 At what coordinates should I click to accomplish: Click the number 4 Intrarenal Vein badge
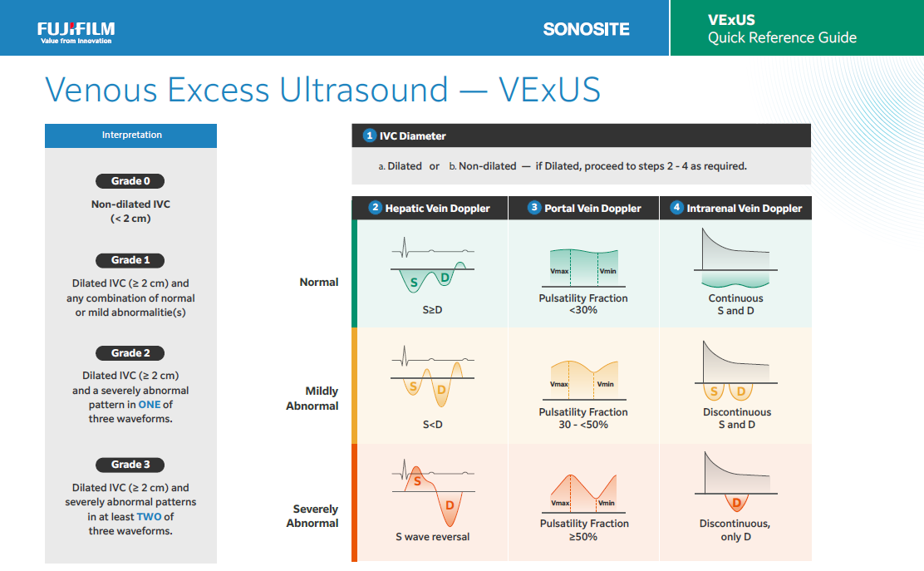pyautogui.click(x=676, y=208)
